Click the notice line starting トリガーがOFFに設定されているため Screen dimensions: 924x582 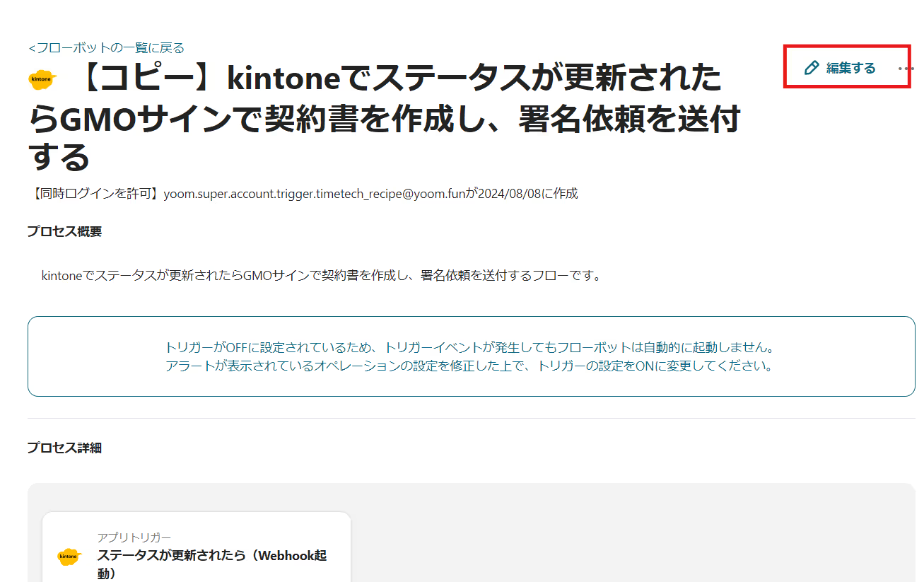pos(471,348)
